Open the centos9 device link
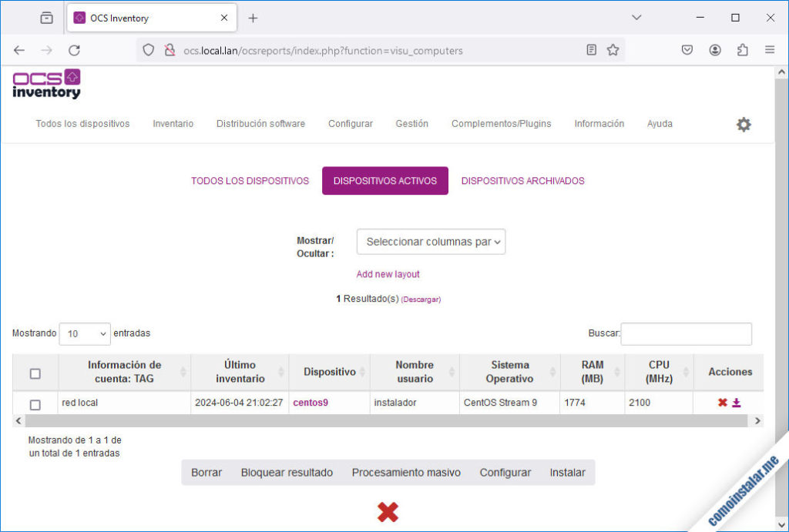Image resolution: width=789 pixels, height=532 pixels. [311, 402]
